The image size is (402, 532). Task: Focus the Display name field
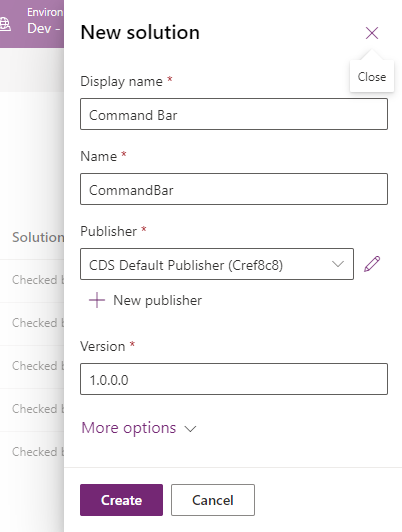234,114
